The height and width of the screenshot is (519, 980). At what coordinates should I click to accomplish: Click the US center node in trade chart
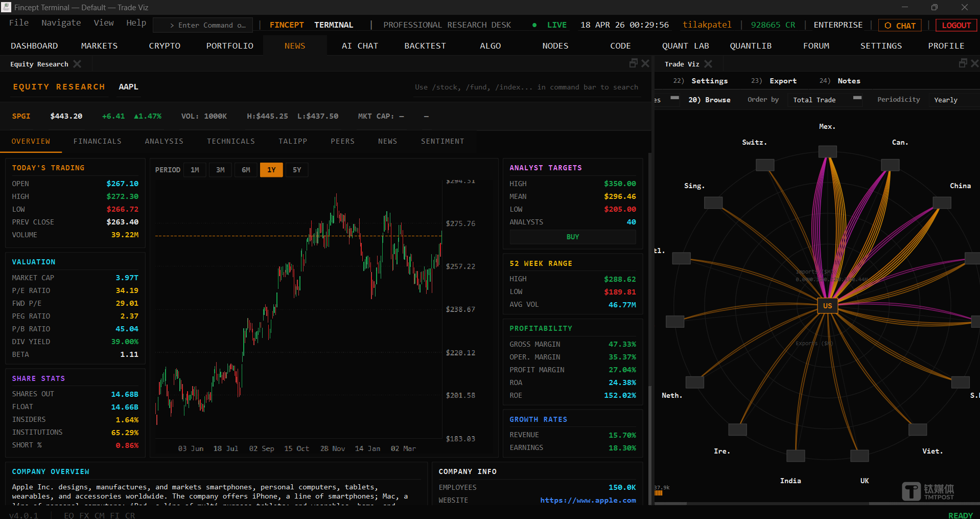pos(827,306)
